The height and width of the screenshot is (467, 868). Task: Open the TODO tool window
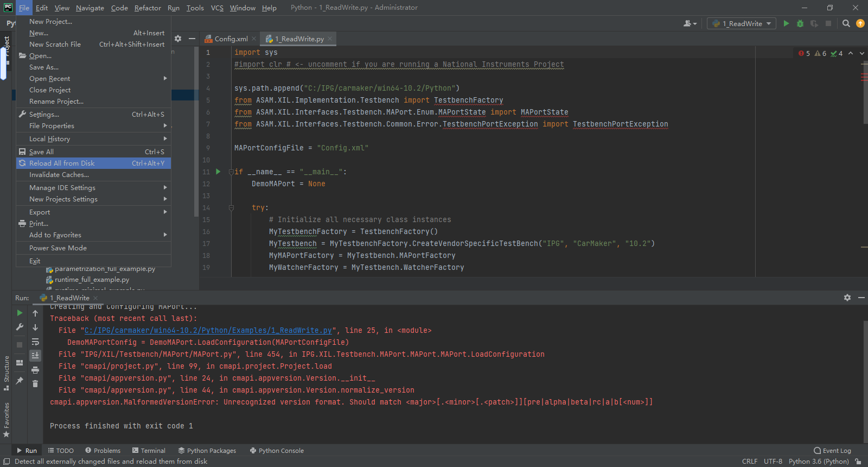pos(61,451)
